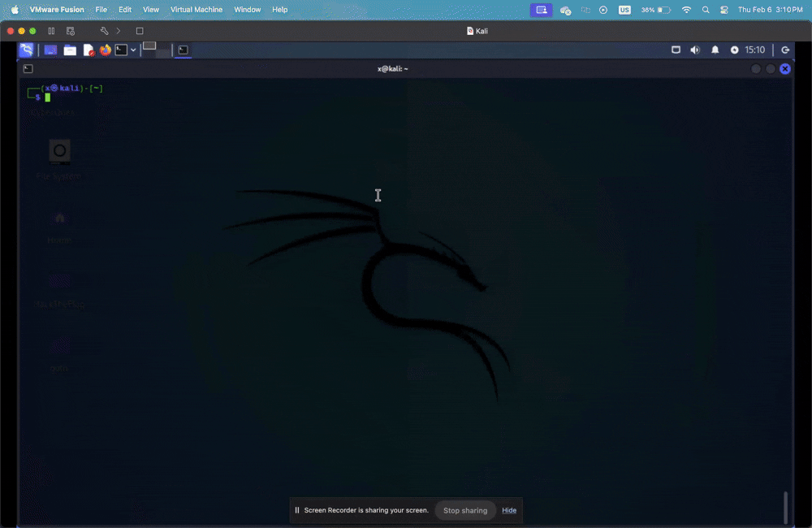The image size is (812, 528).
Task: Click the volume speaker icon in Kali panel
Action: pos(695,50)
